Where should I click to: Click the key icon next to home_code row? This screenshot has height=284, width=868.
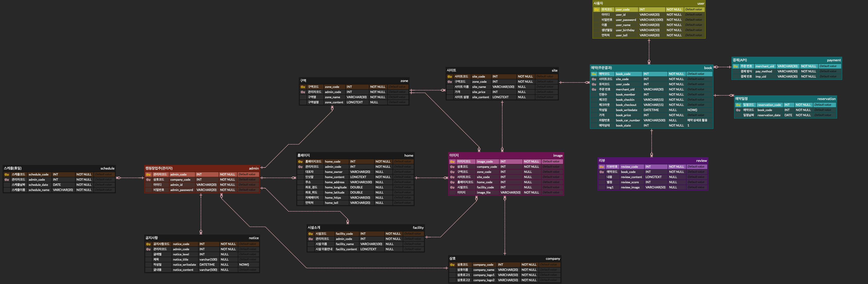pyautogui.click(x=300, y=162)
